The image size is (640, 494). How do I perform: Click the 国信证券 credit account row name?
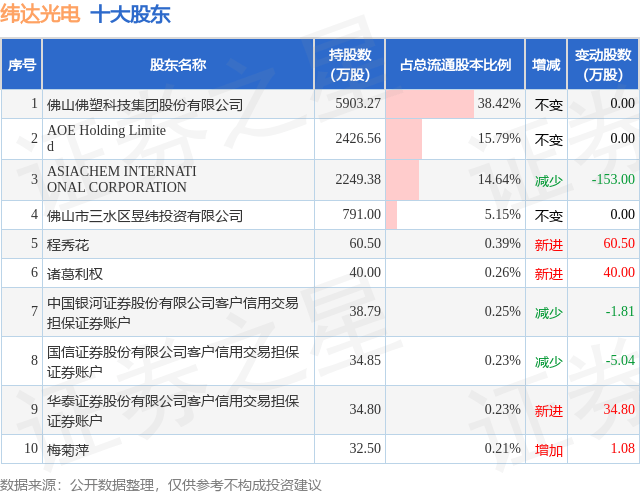[x=173, y=362]
